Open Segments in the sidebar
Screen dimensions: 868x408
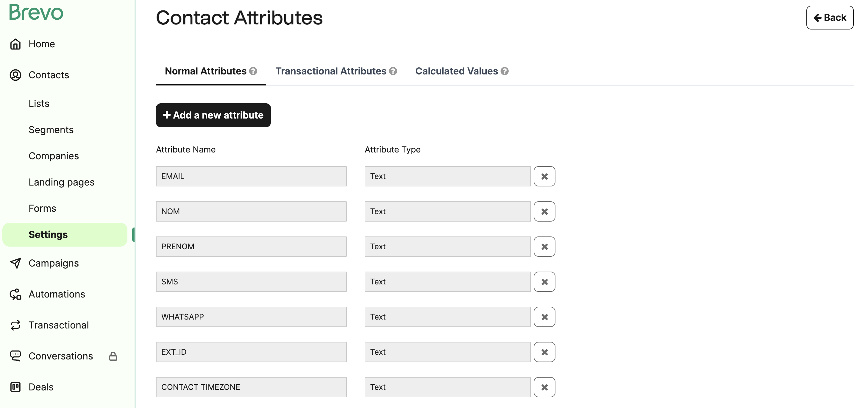pyautogui.click(x=51, y=130)
